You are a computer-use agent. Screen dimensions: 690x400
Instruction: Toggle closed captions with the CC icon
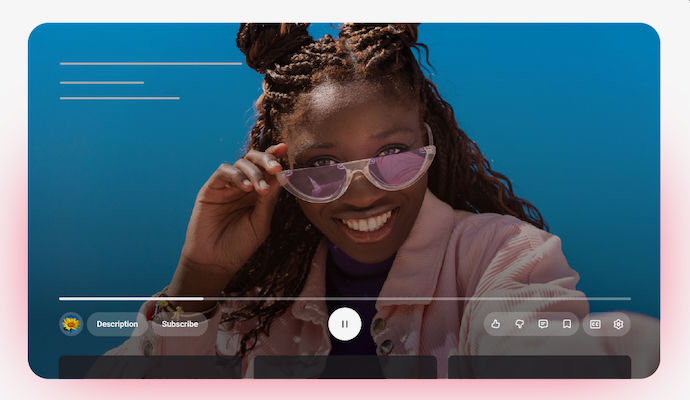coord(595,324)
